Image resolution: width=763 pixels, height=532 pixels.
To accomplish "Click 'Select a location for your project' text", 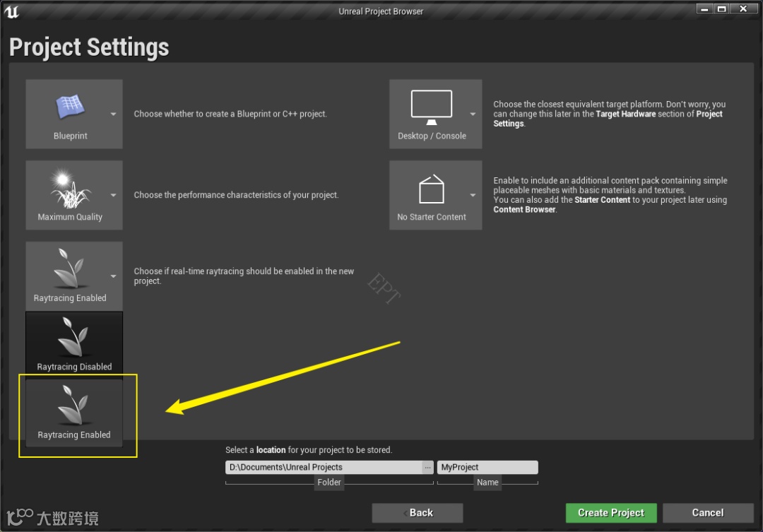I will click(309, 450).
